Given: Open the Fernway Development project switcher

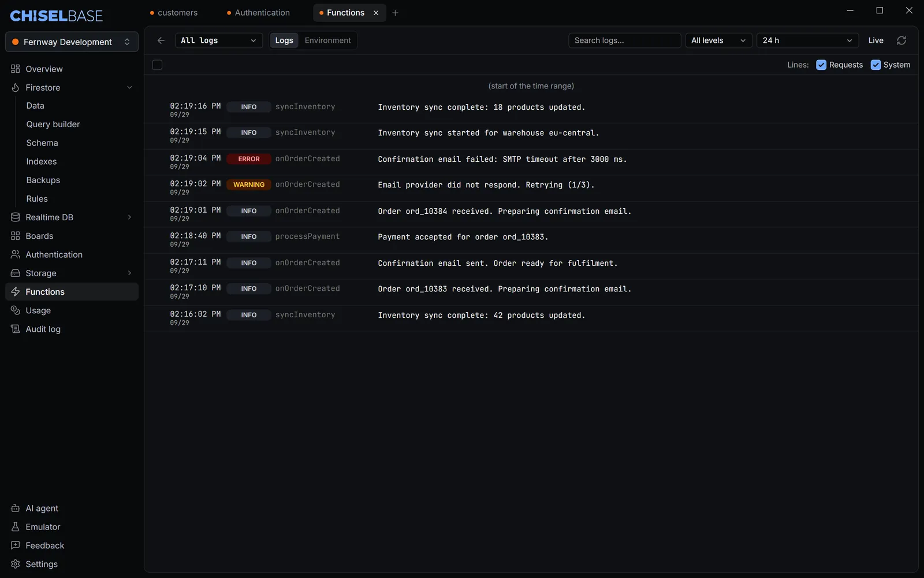Looking at the screenshot, I should pyautogui.click(x=72, y=42).
